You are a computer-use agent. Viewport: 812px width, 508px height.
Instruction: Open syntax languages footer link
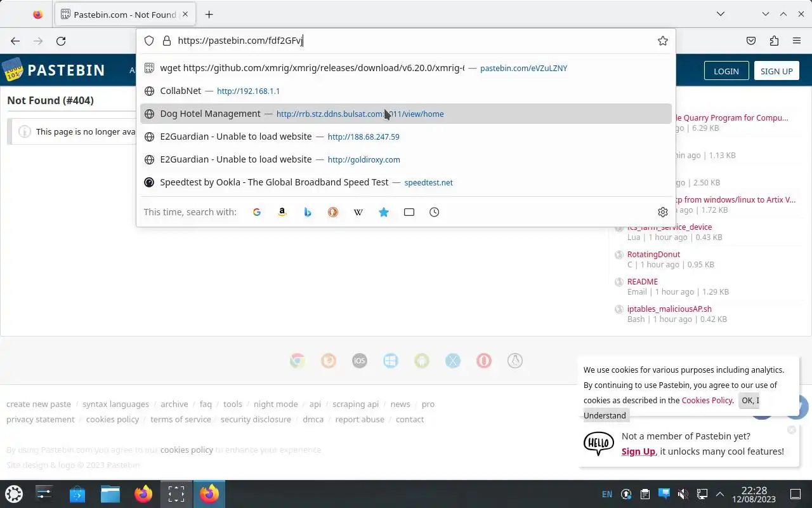coord(115,404)
